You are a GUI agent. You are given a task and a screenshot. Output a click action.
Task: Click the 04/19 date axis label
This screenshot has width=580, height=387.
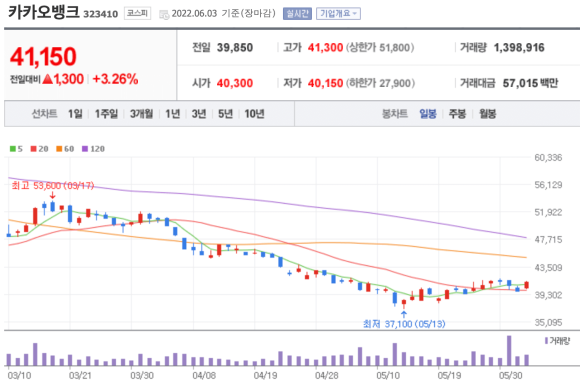[x=265, y=376]
